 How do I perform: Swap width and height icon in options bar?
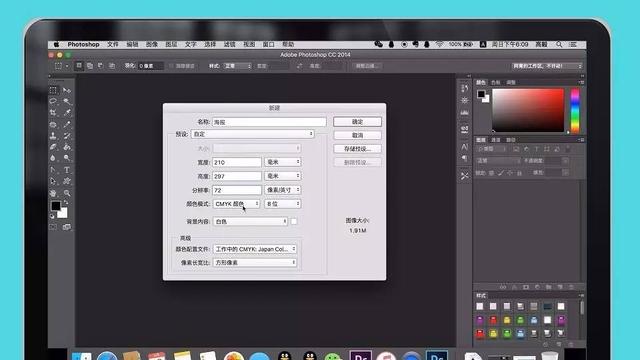[x=300, y=66]
